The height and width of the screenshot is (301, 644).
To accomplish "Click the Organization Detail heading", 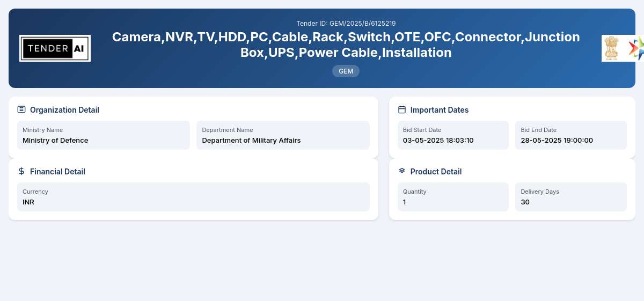I will pos(64,110).
